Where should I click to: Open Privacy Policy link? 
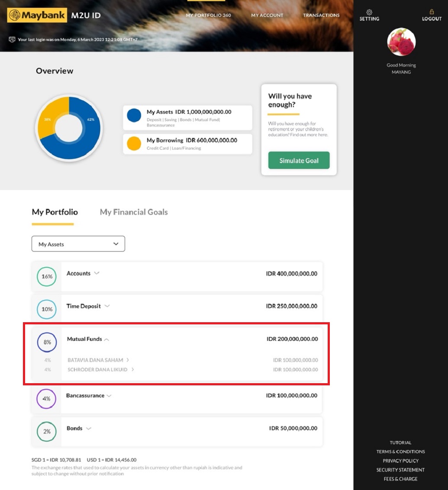coord(400,461)
